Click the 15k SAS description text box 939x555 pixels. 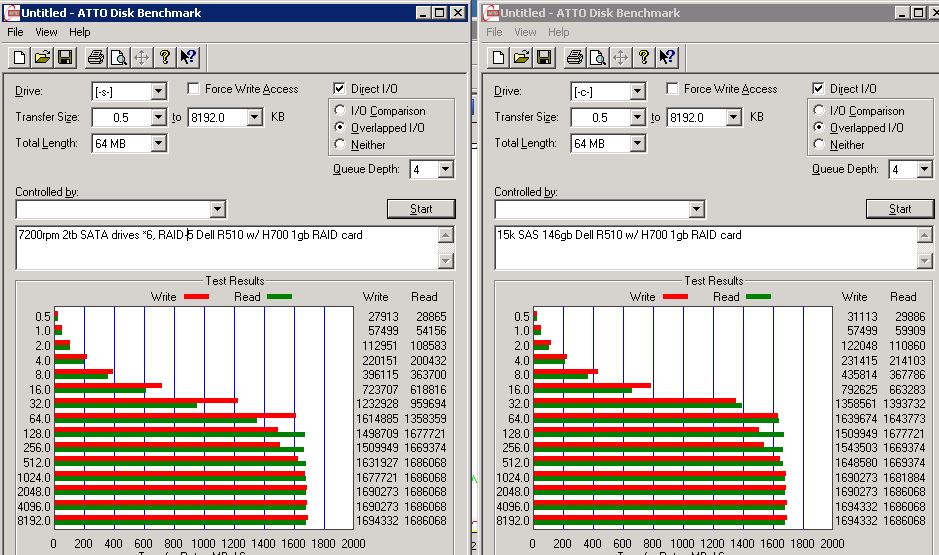(x=706, y=248)
